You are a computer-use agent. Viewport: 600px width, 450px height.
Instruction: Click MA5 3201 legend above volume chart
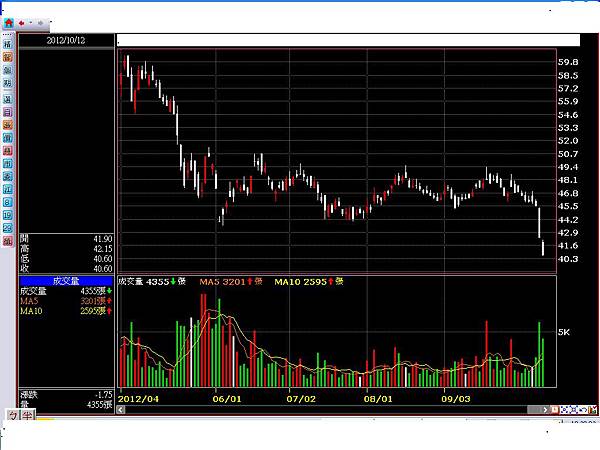click(231, 282)
